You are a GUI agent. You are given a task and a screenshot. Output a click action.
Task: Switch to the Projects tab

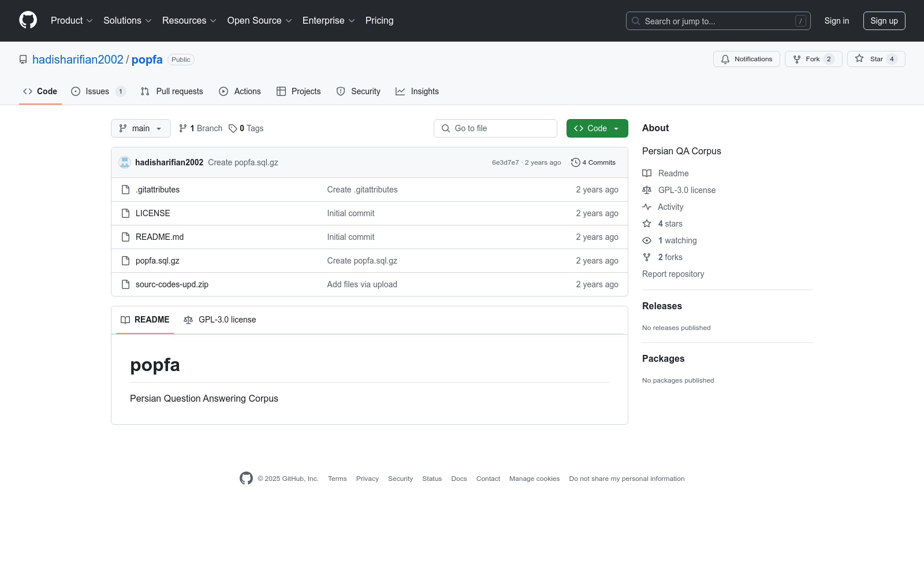[x=299, y=91]
